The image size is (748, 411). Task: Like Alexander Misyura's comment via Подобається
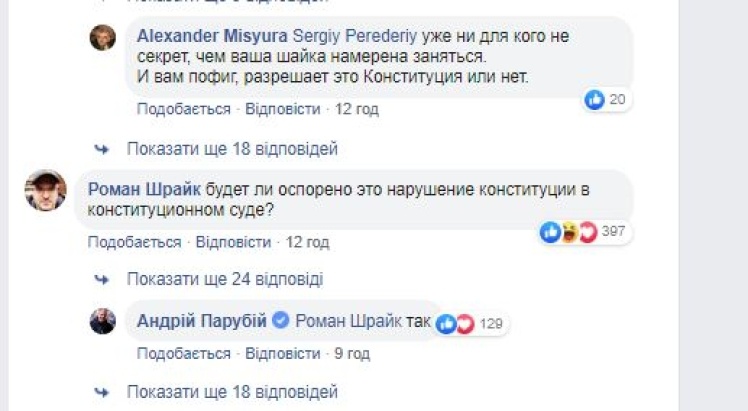[x=183, y=108]
